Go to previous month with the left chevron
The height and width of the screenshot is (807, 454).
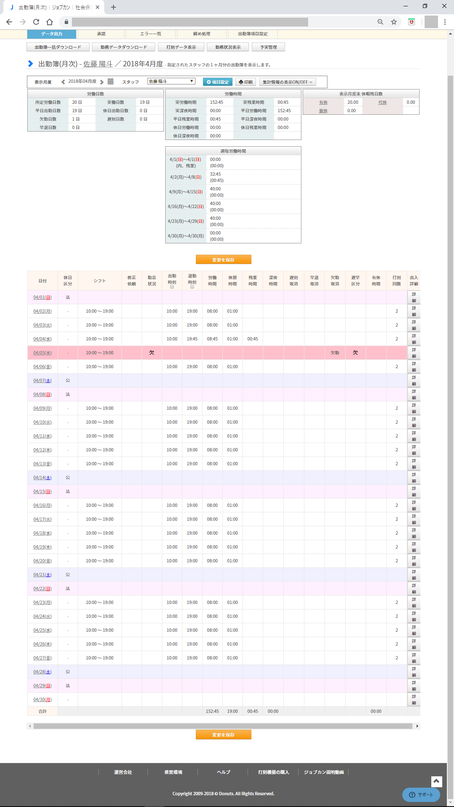63,82
